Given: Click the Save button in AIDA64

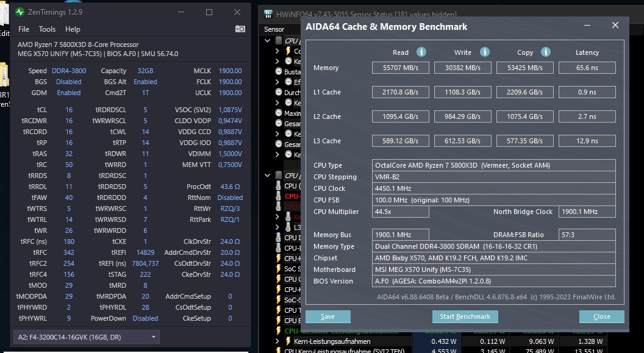Looking at the screenshot, I should [327, 316].
